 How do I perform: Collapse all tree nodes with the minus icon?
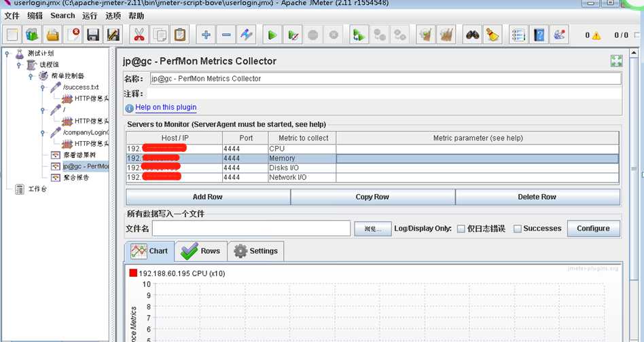tap(226, 35)
